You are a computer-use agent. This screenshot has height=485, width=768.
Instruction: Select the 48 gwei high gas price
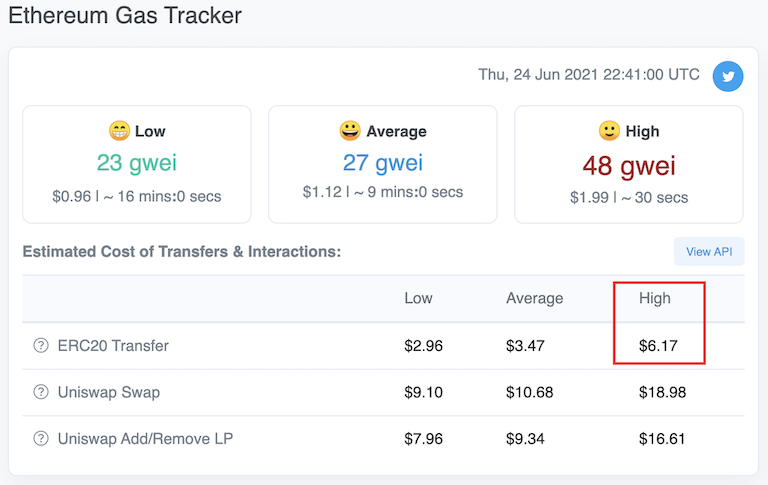tap(629, 165)
